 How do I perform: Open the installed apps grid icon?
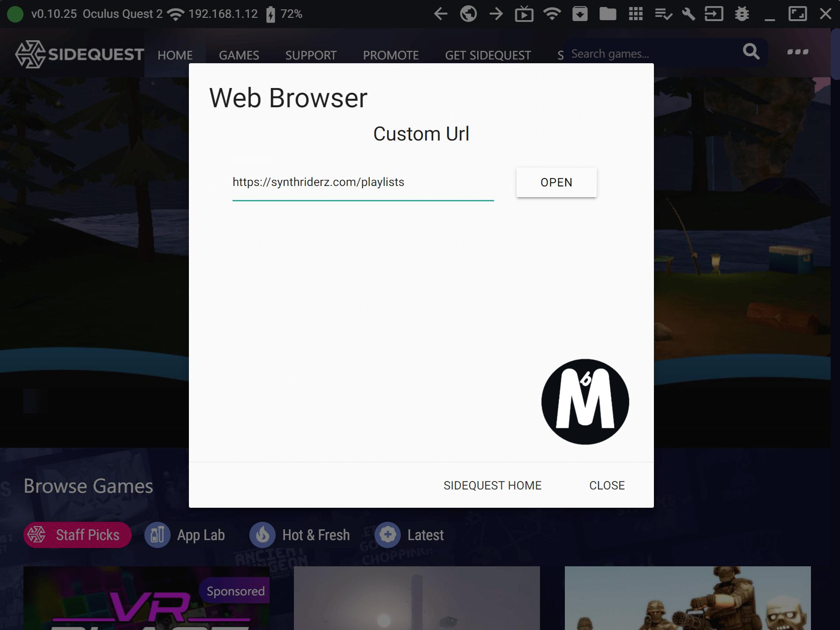click(x=636, y=14)
